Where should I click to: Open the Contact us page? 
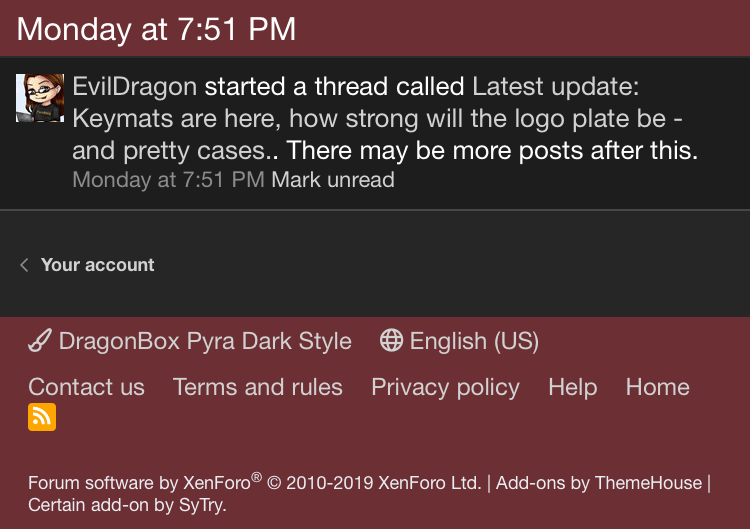tap(86, 387)
